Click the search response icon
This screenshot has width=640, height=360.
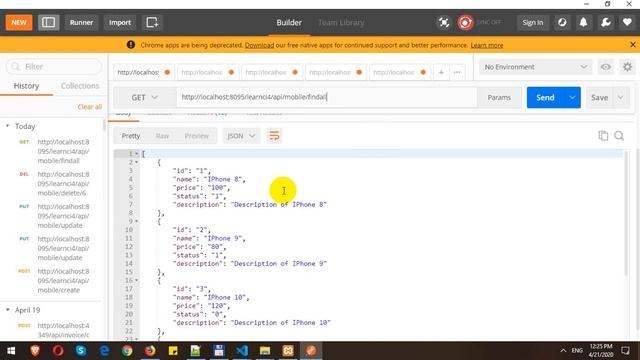click(619, 136)
